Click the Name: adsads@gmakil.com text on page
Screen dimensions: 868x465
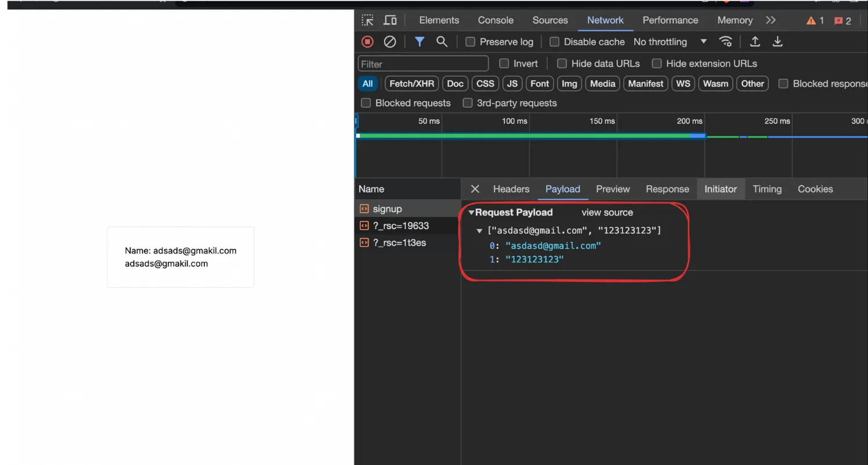tap(180, 251)
